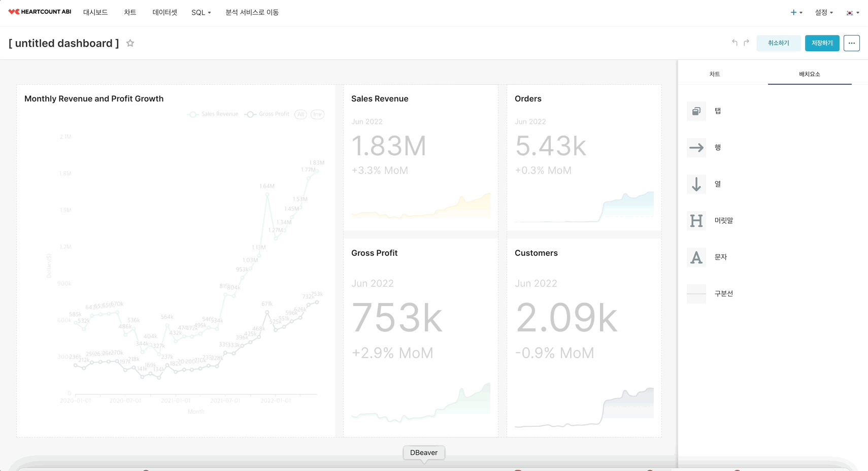The image size is (868, 471).
Task: Select the Sales Revenue card title
Action: click(380, 98)
